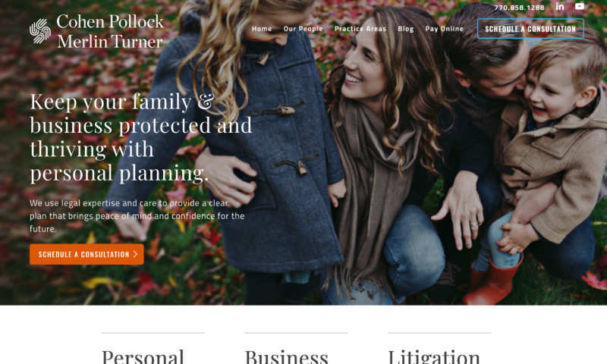Open the Practice Areas menu
Screen dimensions: 607x364
tap(360, 29)
